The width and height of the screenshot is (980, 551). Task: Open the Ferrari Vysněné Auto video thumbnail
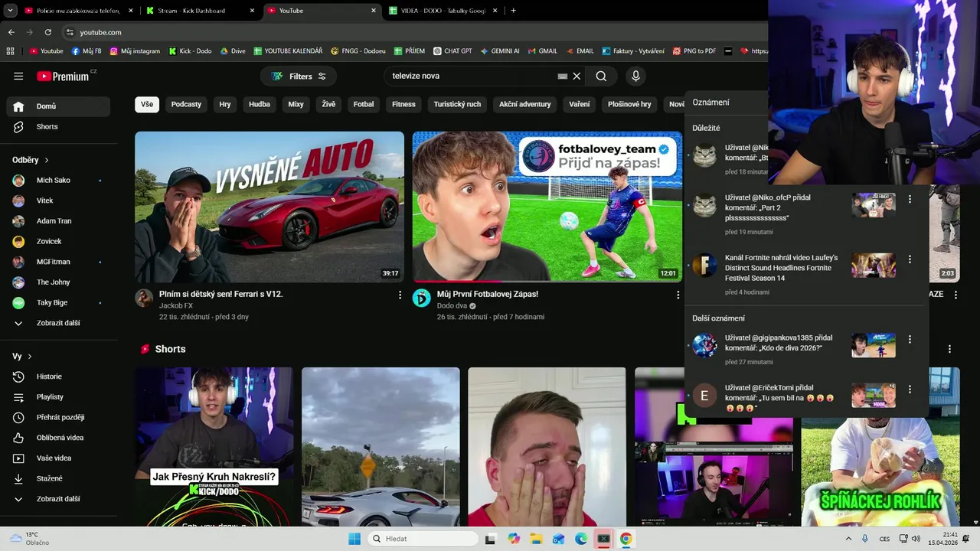pyautogui.click(x=269, y=207)
